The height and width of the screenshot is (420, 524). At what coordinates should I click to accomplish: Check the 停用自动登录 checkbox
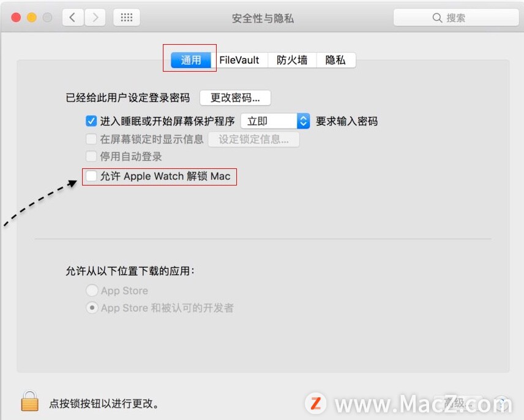point(91,156)
